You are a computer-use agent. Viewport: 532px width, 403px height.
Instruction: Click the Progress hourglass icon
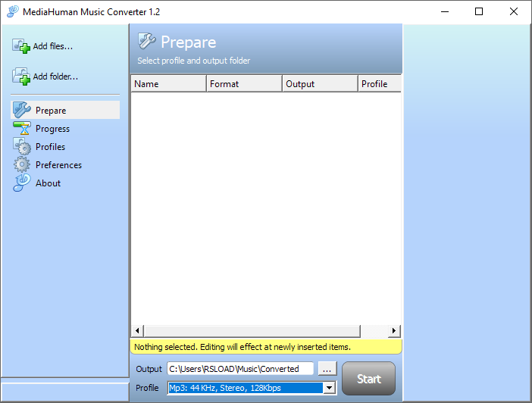pyautogui.click(x=22, y=128)
